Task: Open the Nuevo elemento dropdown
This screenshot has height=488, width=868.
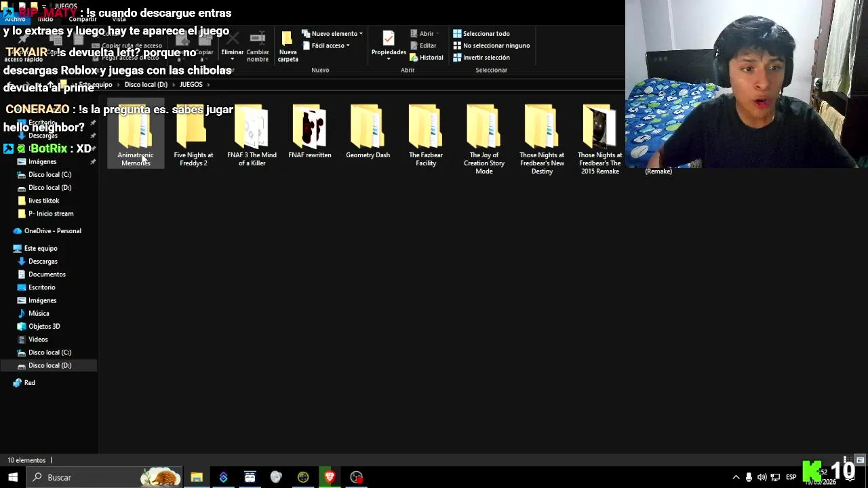Action: tap(332, 33)
